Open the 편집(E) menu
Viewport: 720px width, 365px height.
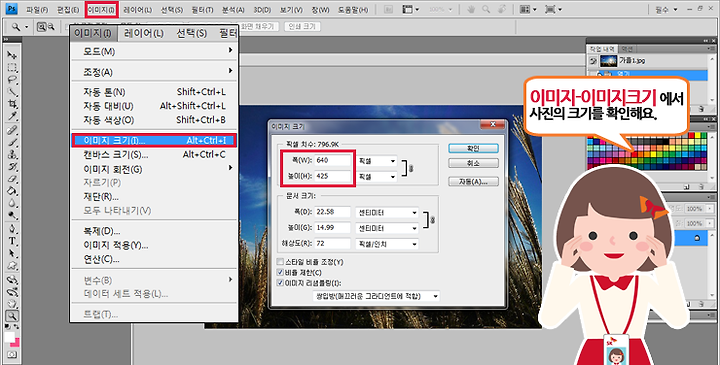(68, 10)
